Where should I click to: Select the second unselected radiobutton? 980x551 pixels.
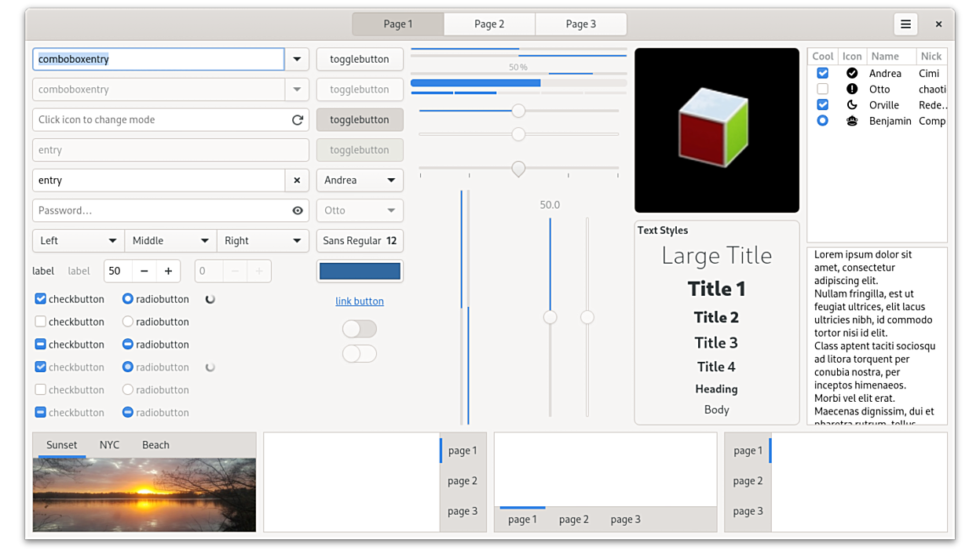pyautogui.click(x=128, y=322)
